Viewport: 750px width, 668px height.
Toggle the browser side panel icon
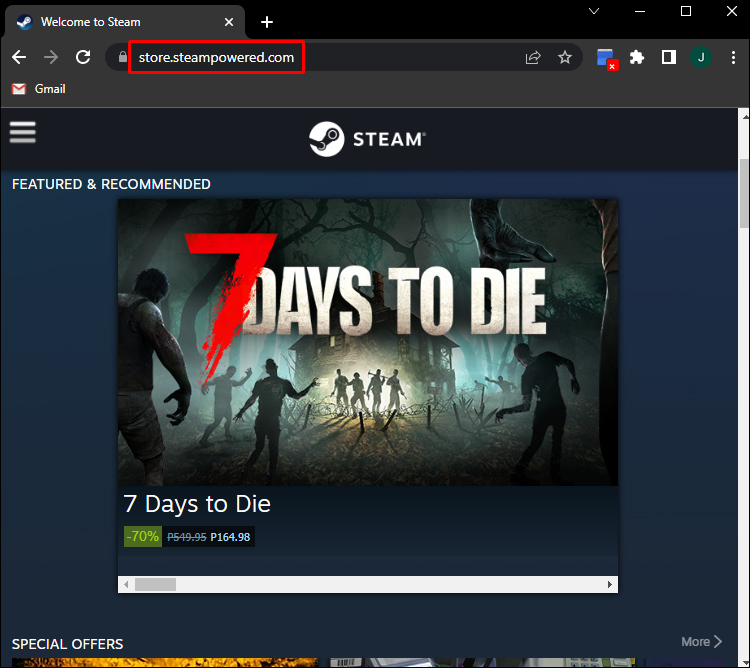click(669, 57)
